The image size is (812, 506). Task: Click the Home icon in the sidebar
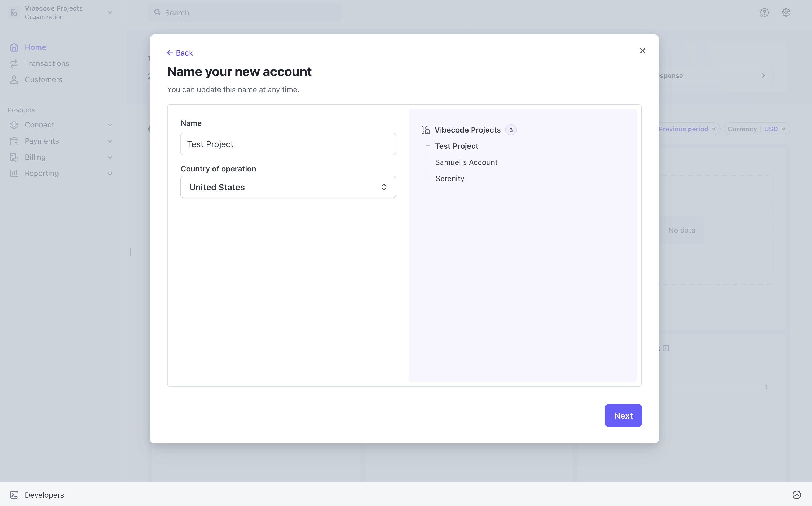pyautogui.click(x=14, y=47)
